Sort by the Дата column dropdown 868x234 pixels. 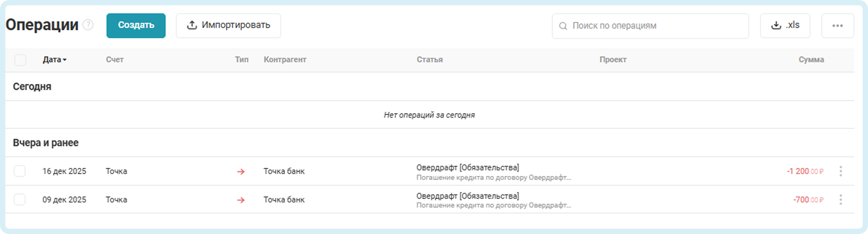click(x=55, y=60)
